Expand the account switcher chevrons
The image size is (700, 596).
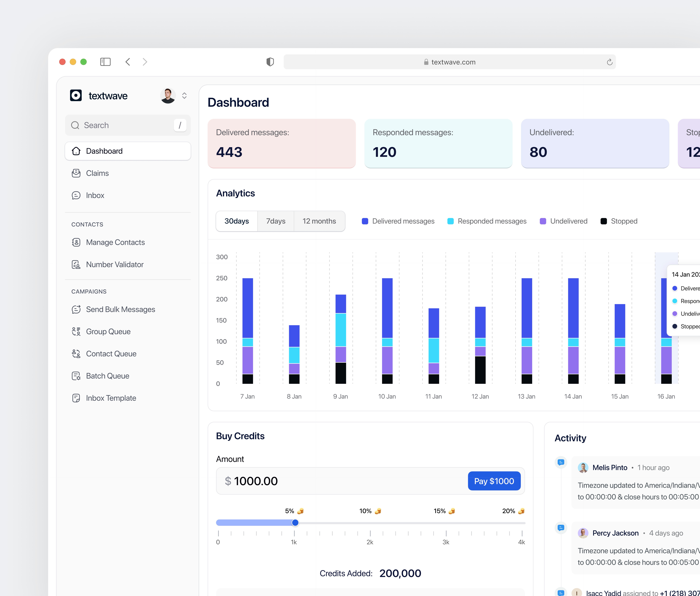coord(184,96)
